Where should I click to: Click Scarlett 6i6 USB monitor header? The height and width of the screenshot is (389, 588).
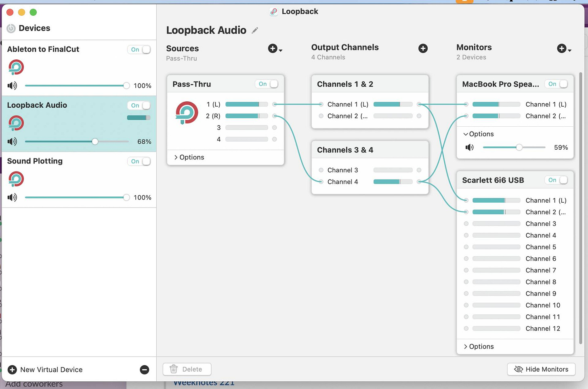coord(515,180)
